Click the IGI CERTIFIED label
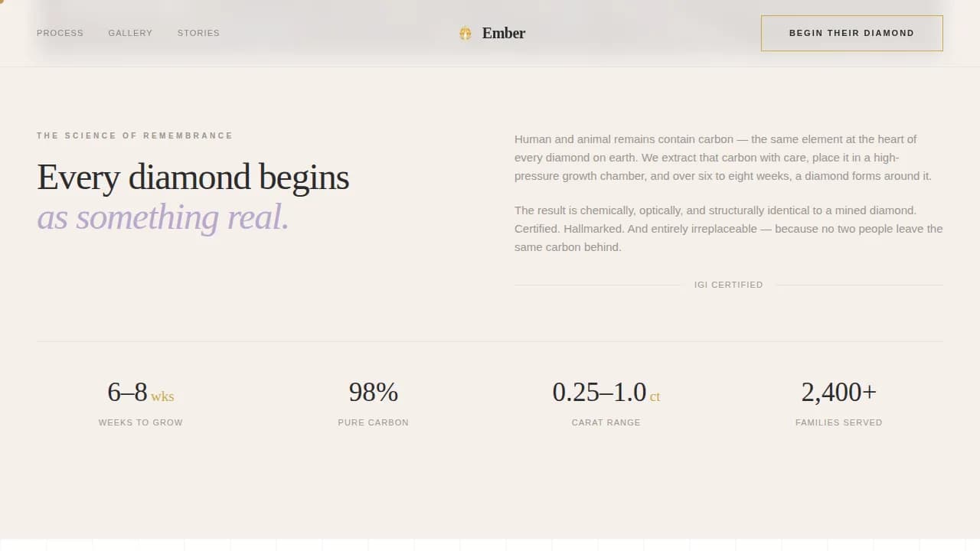The width and height of the screenshot is (980, 551). (728, 284)
